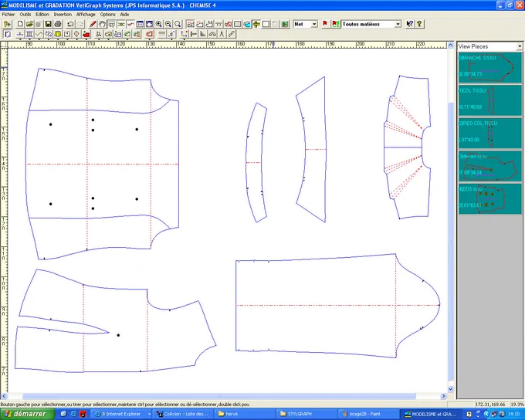525x420 pixels.
Task: Switch to image2B - Paint window
Action: tap(369, 414)
